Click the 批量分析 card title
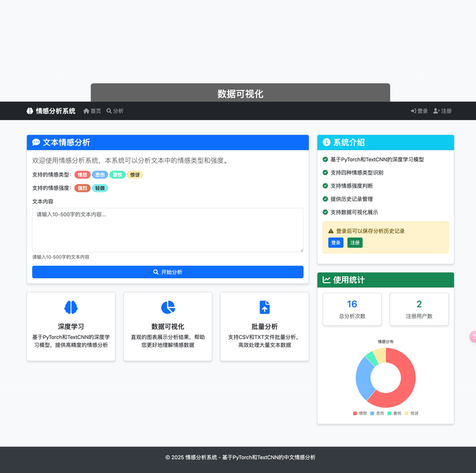 tap(265, 326)
